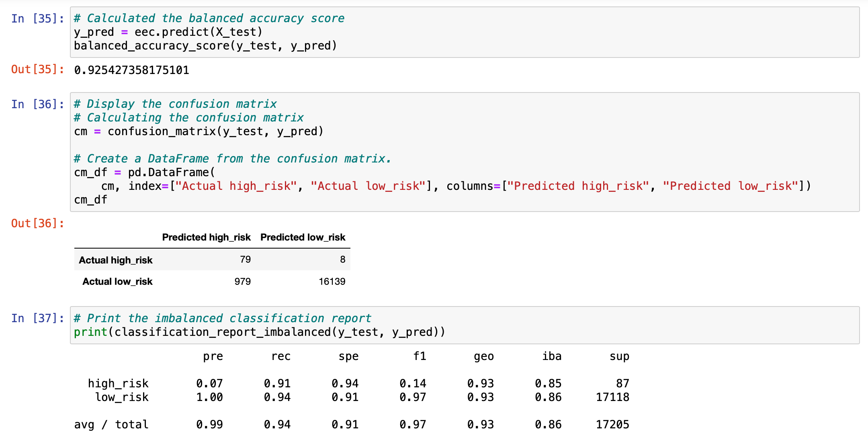Click the 'Create a DataFrame' comment line

[232, 159]
